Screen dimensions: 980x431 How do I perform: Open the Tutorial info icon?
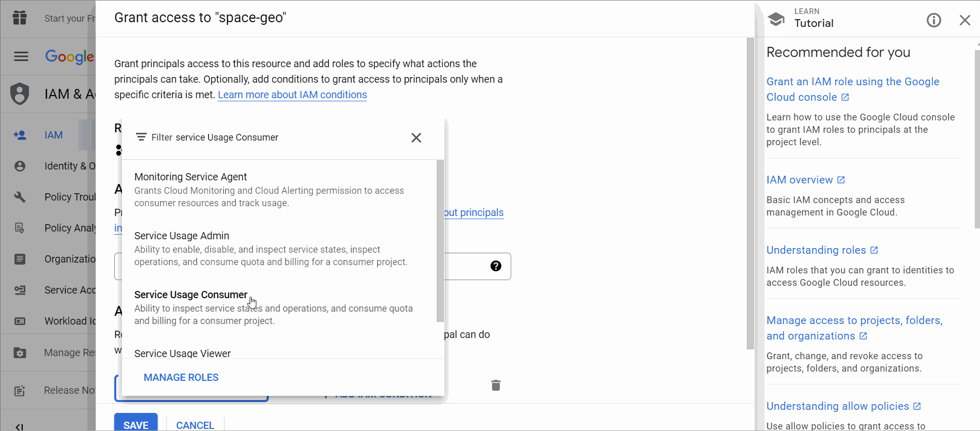point(933,20)
